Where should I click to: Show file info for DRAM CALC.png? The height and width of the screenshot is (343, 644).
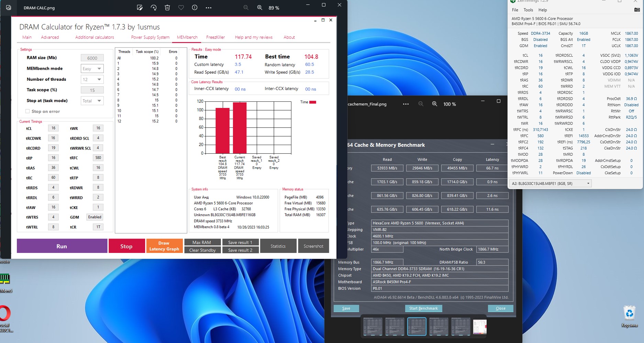(195, 8)
